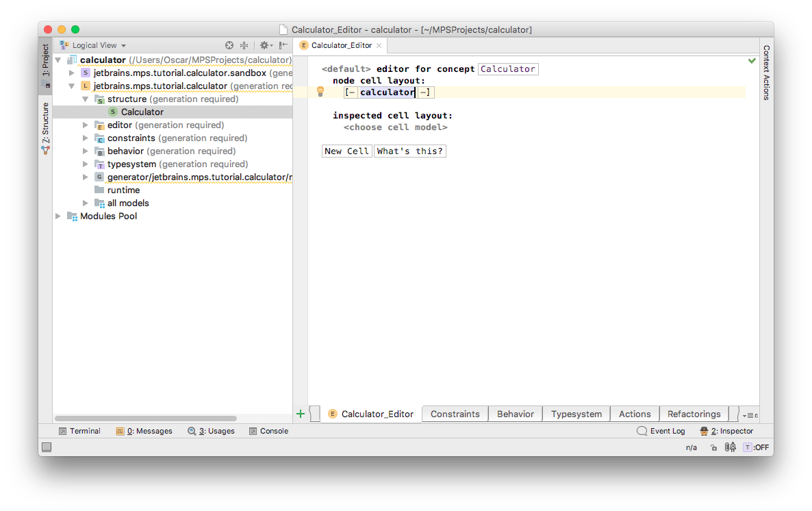This screenshot has width=812, height=511.
Task: Click the New Cell button
Action: 346,151
